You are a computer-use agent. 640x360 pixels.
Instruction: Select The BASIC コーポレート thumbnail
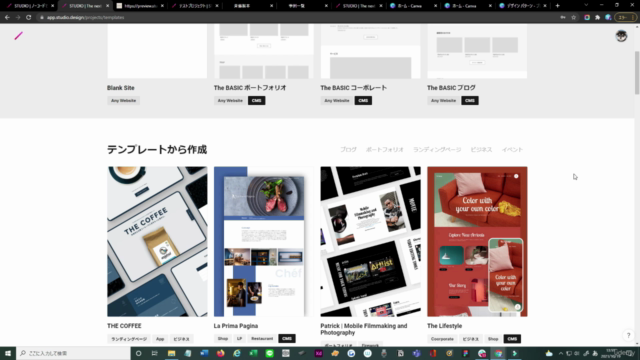370,51
